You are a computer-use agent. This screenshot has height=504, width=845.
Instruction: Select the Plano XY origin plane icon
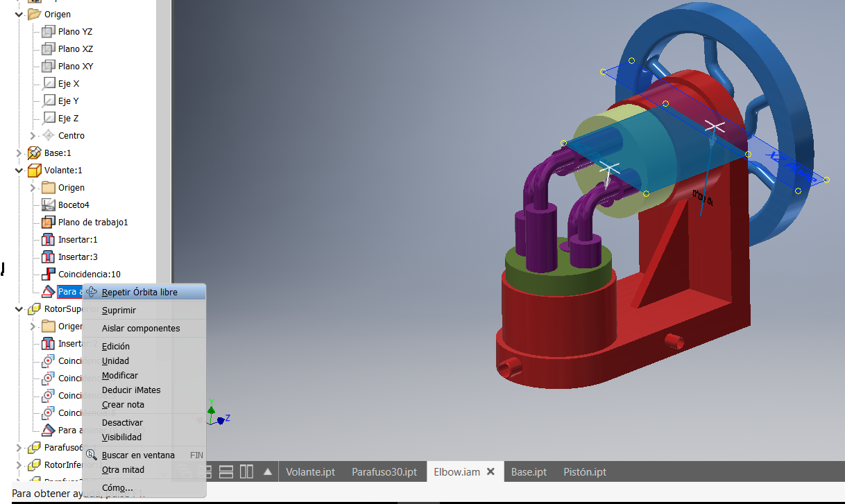tap(46, 66)
